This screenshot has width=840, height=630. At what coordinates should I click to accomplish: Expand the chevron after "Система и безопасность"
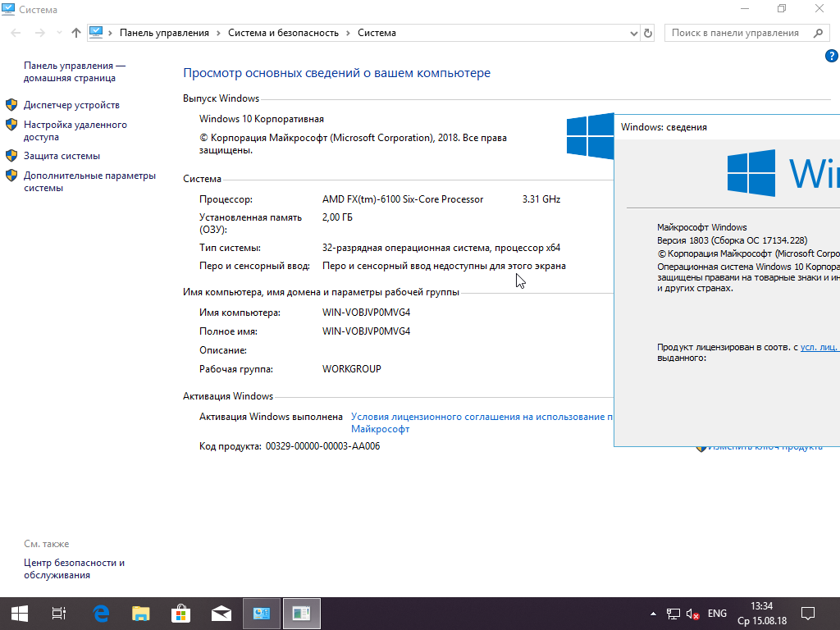[x=348, y=33]
